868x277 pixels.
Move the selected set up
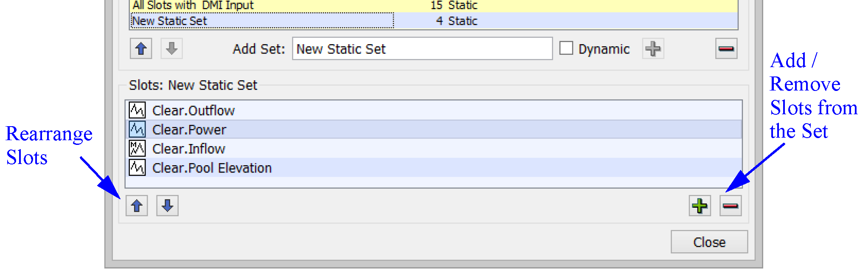pos(141,49)
